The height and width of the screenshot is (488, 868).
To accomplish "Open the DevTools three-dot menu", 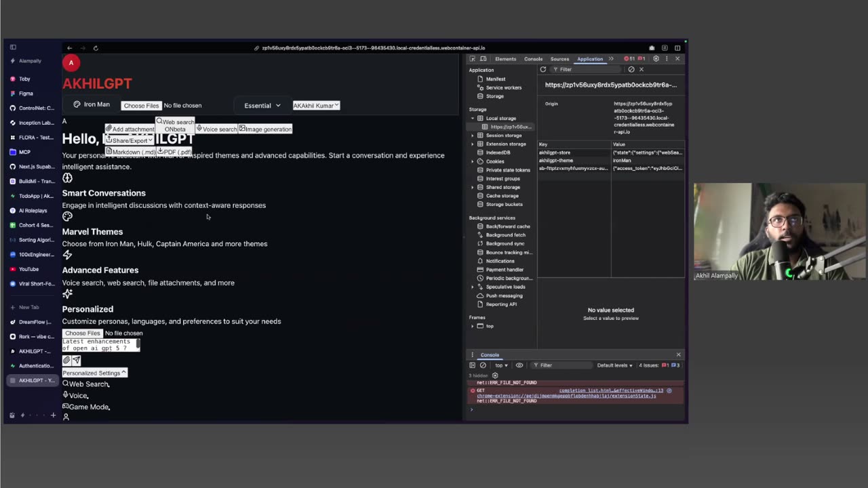I will point(667,59).
